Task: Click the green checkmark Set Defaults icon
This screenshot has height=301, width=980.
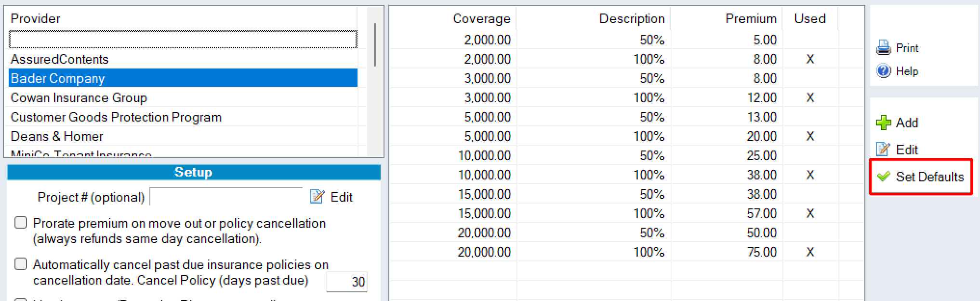Action: click(883, 177)
